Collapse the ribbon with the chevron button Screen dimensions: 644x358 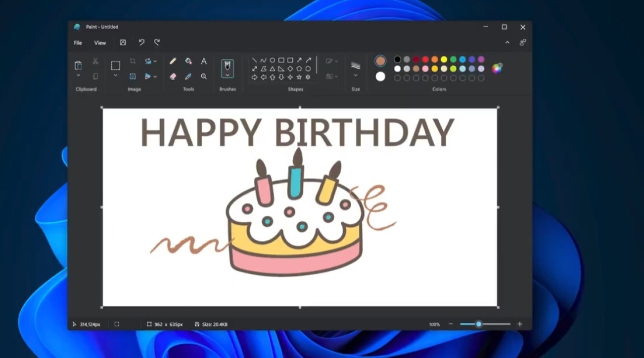(507, 43)
